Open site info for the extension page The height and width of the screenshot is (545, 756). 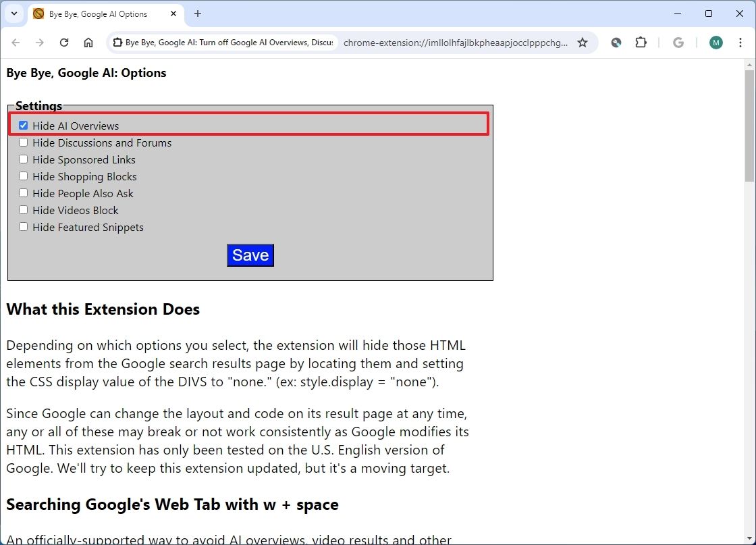tap(117, 42)
